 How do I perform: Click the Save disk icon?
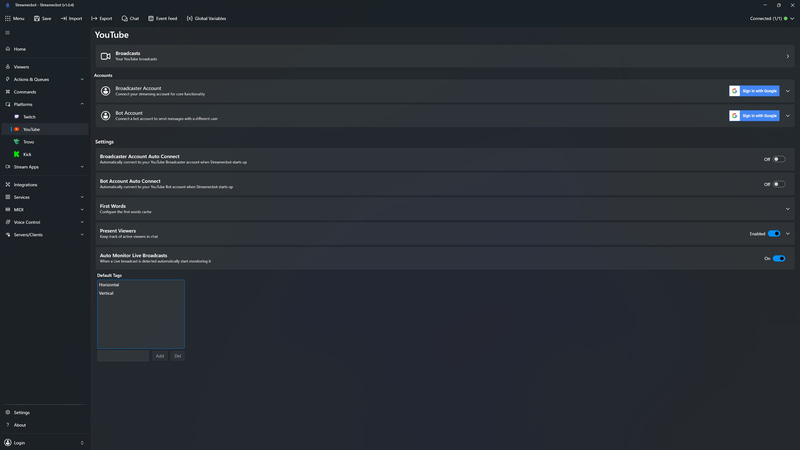[x=37, y=18]
